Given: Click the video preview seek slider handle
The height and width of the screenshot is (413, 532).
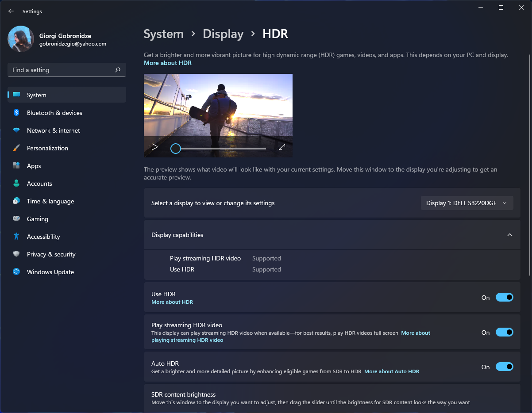Looking at the screenshot, I should coord(176,149).
